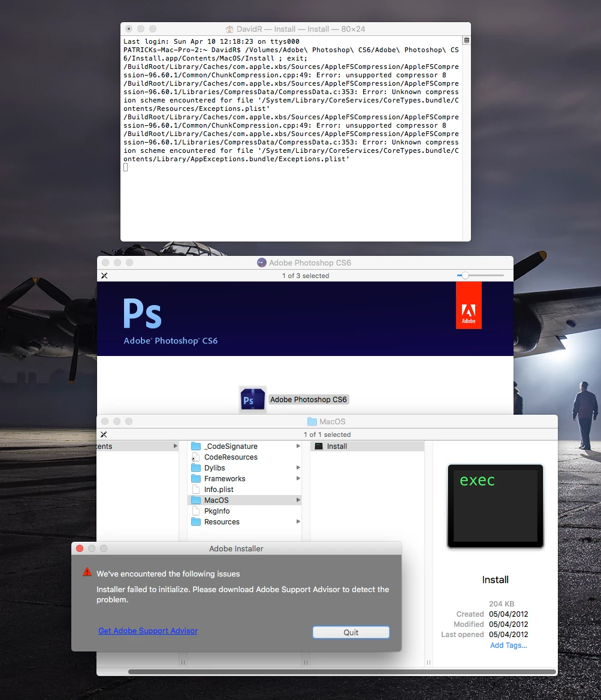Click the _CodeSignature folder icon

[x=195, y=446]
